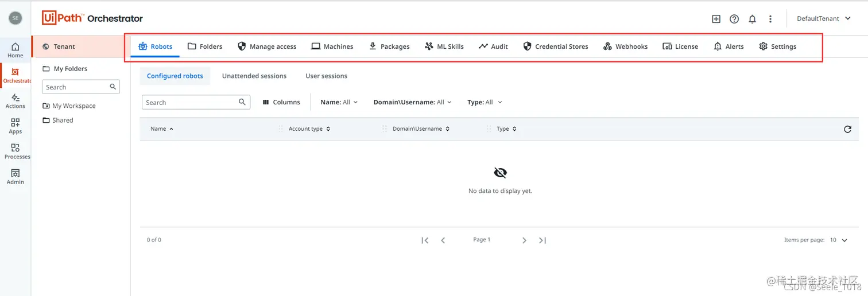Open Actions in the left sidebar
868x296 pixels.
15,101
